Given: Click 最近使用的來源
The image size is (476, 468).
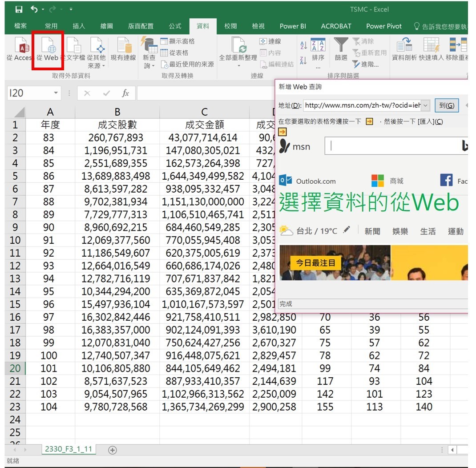Looking at the screenshot, I should [x=187, y=65].
